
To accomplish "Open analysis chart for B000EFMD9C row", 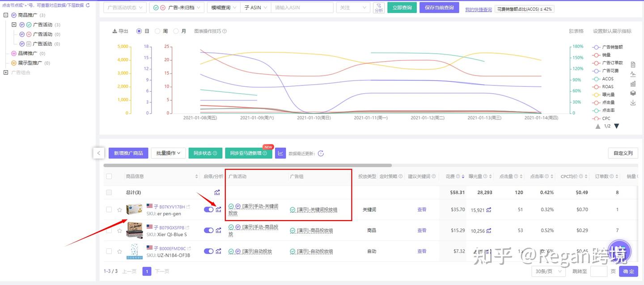I will pos(219,251).
